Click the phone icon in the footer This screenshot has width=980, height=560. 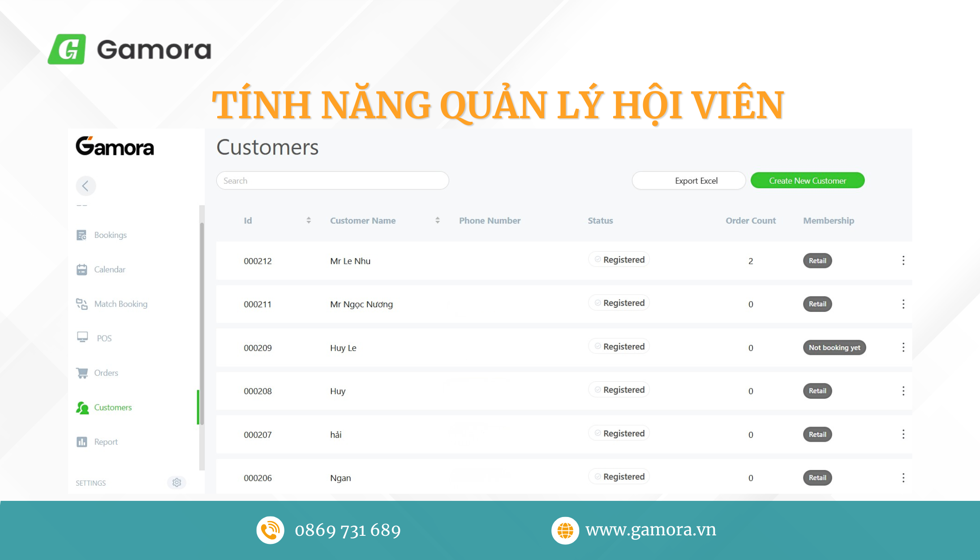270,530
